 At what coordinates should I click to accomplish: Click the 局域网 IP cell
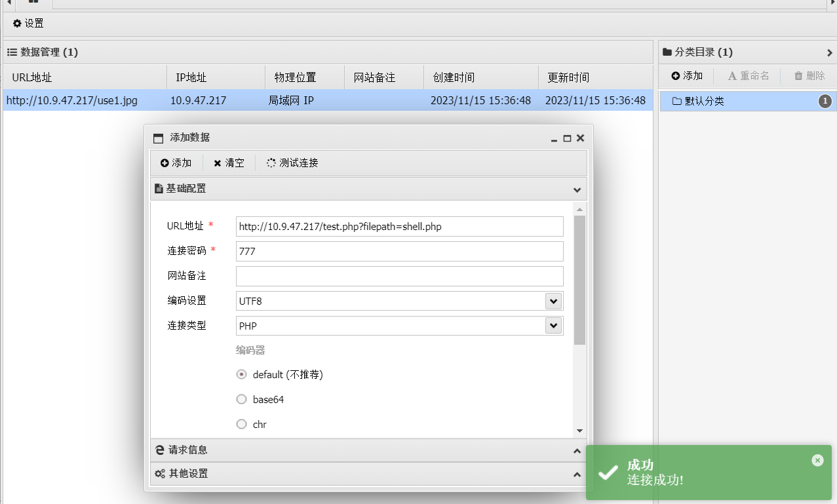click(291, 100)
